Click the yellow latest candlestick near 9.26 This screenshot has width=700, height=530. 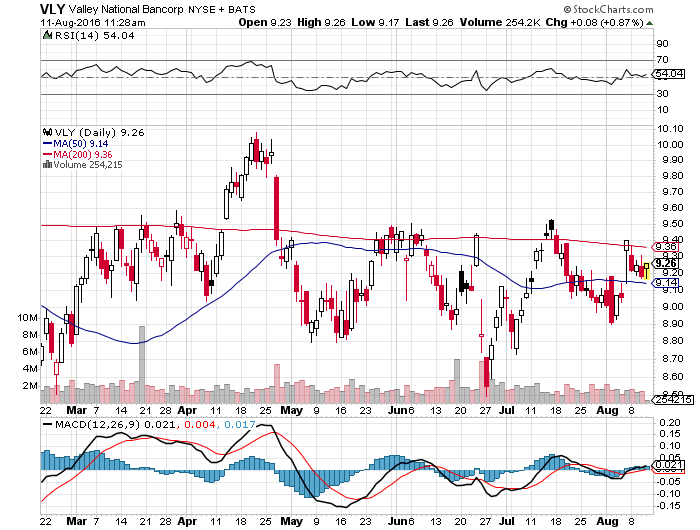[646, 269]
